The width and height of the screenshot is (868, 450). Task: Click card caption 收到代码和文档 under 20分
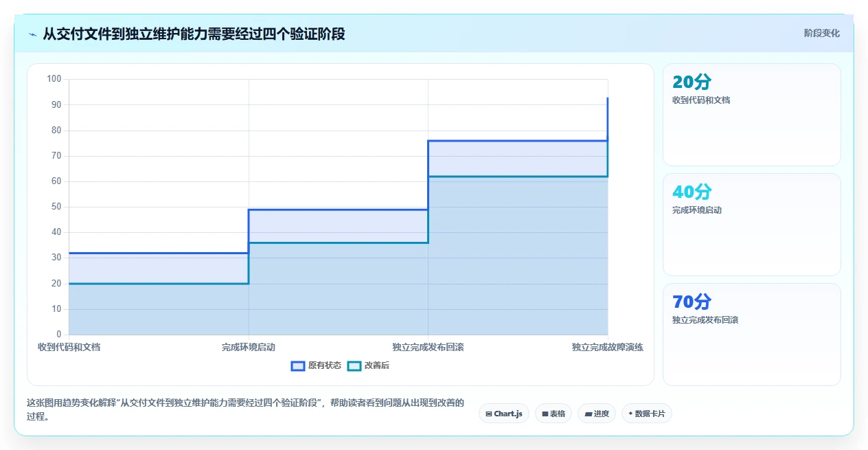[701, 100]
